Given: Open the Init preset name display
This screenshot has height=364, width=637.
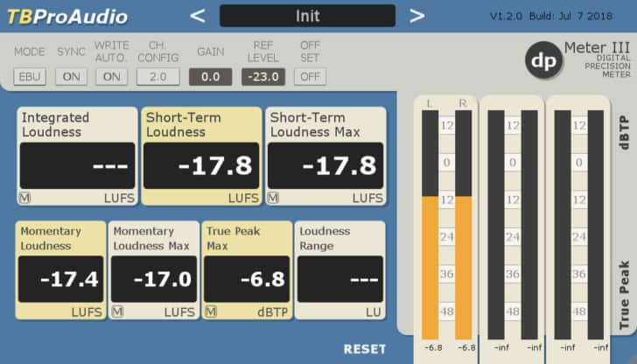Looking at the screenshot, I should [x=307, y=16].
